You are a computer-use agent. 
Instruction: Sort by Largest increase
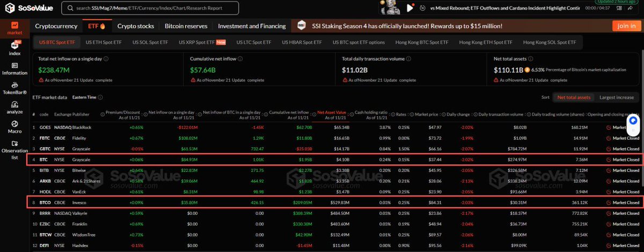(x=617, y=97)
